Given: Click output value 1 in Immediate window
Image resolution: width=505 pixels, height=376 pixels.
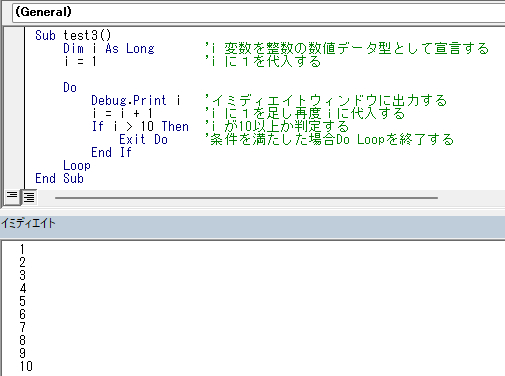Looking at the screenshot, I should [22, 249].
